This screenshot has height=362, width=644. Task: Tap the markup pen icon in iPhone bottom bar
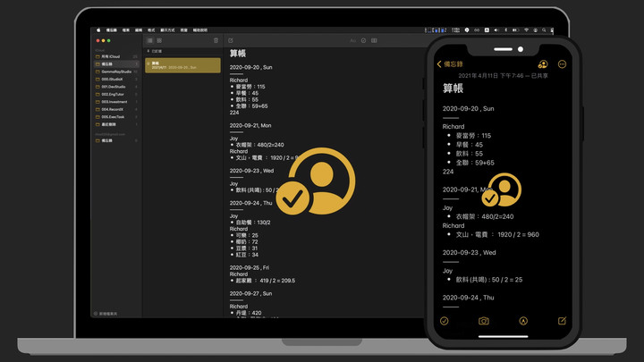523,321
